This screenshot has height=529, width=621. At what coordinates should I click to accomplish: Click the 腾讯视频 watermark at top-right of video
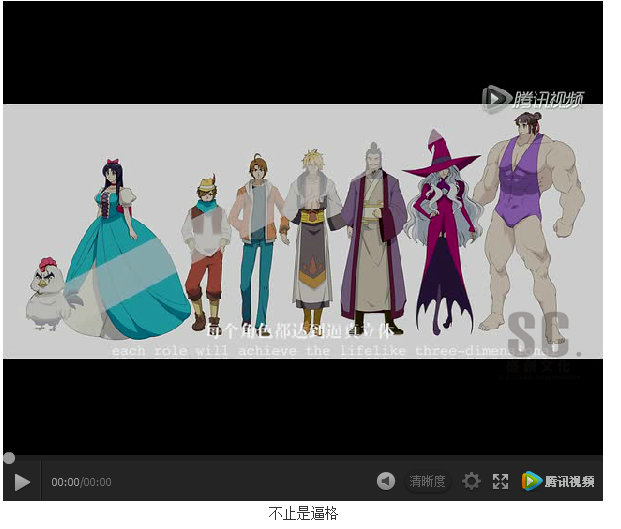[533, 98]
